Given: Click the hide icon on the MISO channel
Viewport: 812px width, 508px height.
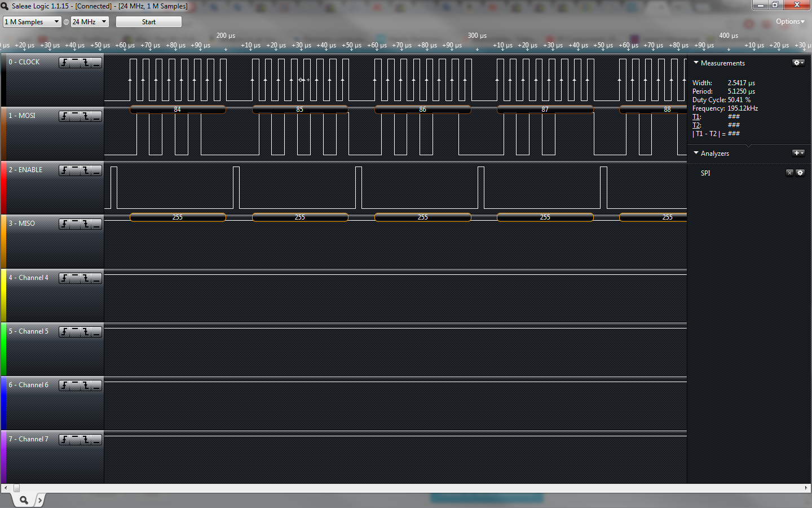Looking at the screenshot, I should (97, 224).
